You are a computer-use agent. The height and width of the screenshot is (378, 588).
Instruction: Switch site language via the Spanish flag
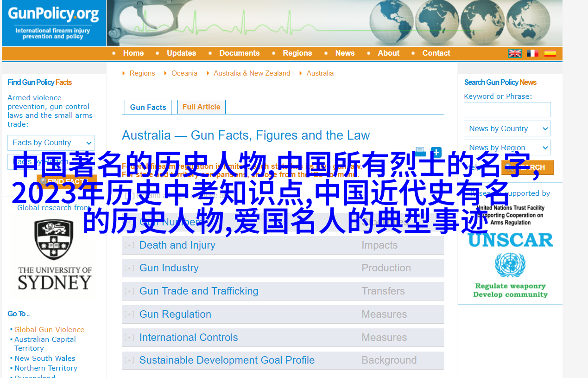click(x=550, y=53)
